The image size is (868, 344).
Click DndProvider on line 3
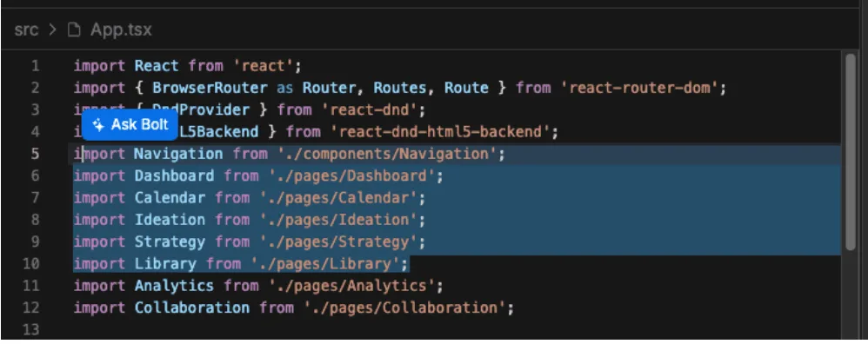point(201,110)
